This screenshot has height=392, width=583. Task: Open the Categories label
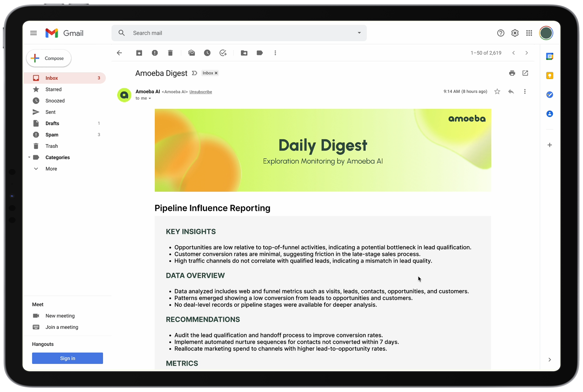(x=57, y=157)
